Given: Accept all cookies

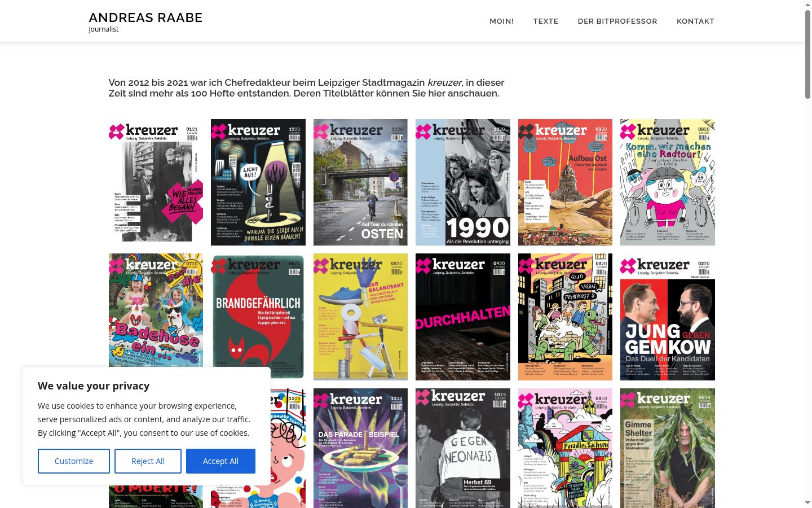Looking at the screenshot, I should [x=220, y=461].
